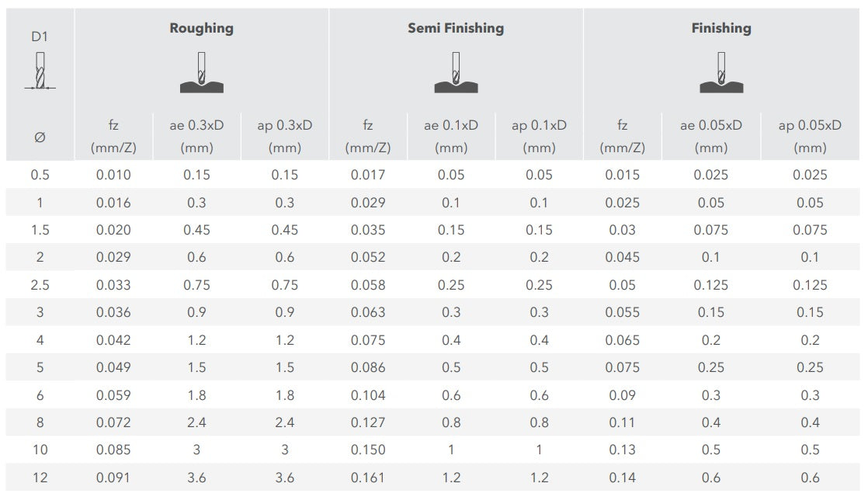Click the ae 0.3xD column header
The width and height of the screenshot is (868, 497).
pos(196,136)
